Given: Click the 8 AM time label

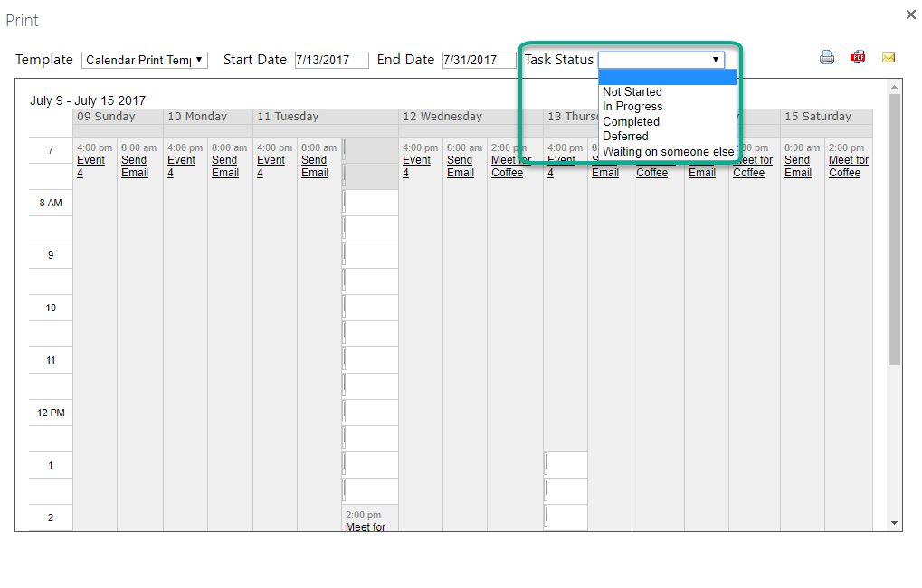Looking at the screenshot, I should [51, 203].
